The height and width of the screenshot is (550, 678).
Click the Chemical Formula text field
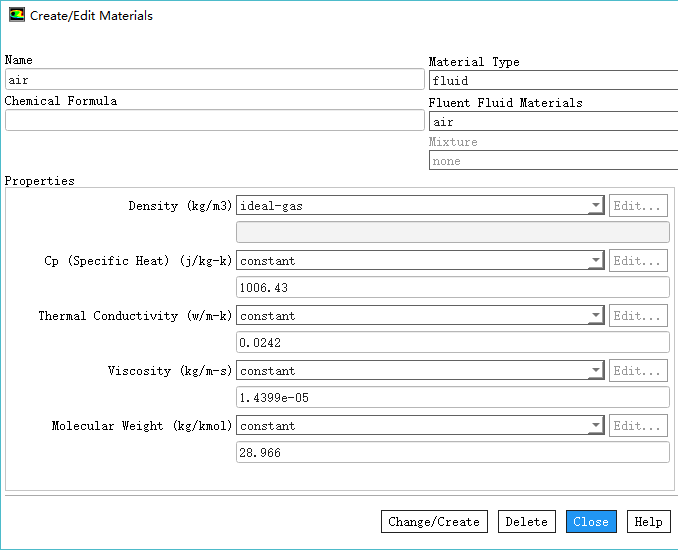[214, 120]
